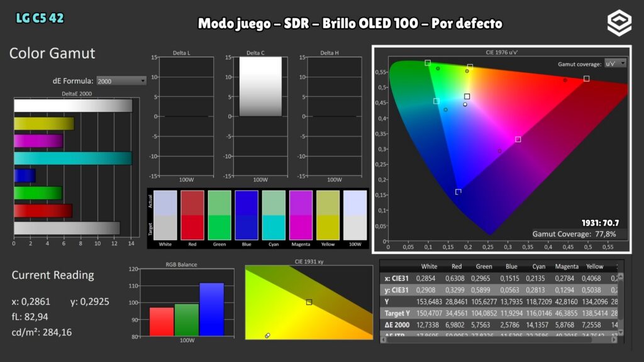
Task: Click the White color swatch
Action: click(x=165, y=215)
